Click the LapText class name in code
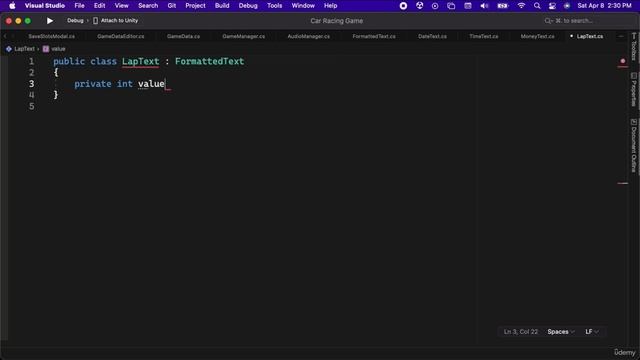Screen dimensions: 640x360 [140, 61]
